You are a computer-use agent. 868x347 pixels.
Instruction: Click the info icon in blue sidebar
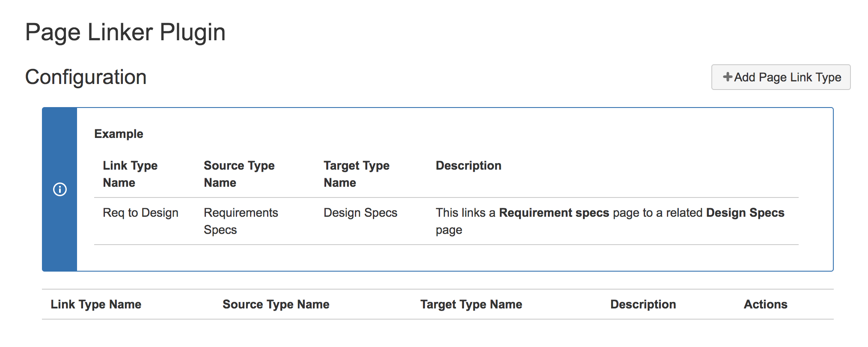59,189
